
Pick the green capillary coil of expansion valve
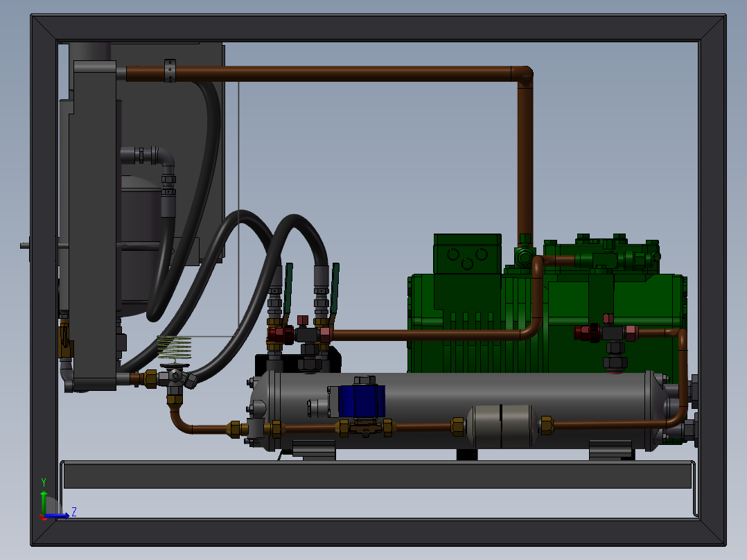click(x=175, y=347)
